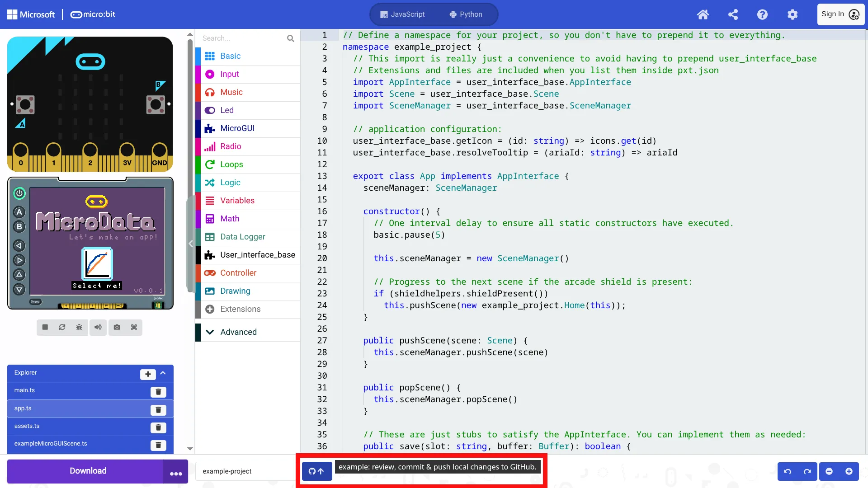Screen dimensions: 868x488
Task: Click the Sign In button
Action: click(840, 14)
